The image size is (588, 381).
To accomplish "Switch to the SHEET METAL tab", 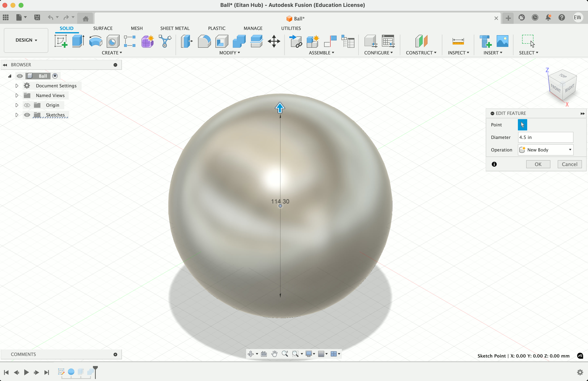I will pyautogui.click(x=175, y=28).
